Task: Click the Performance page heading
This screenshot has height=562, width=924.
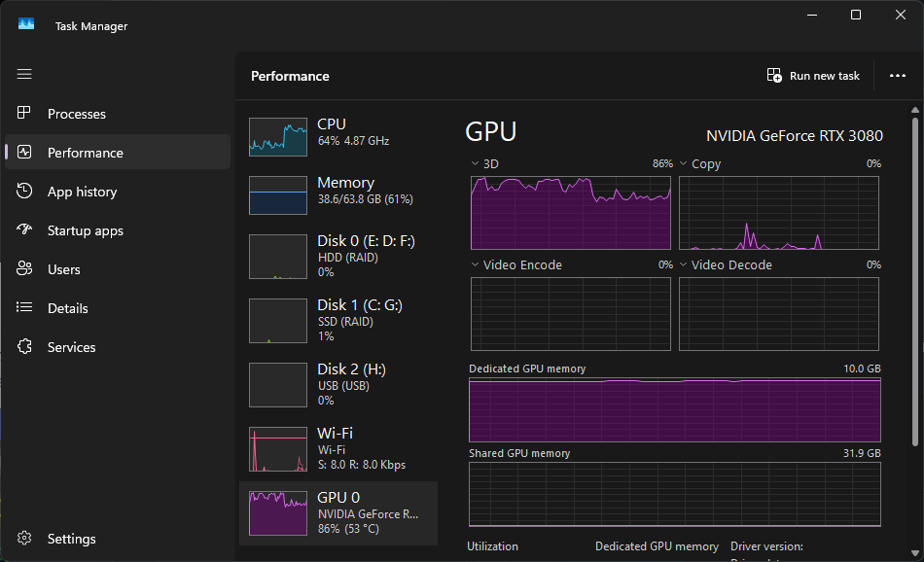Action: pos(290,76)
